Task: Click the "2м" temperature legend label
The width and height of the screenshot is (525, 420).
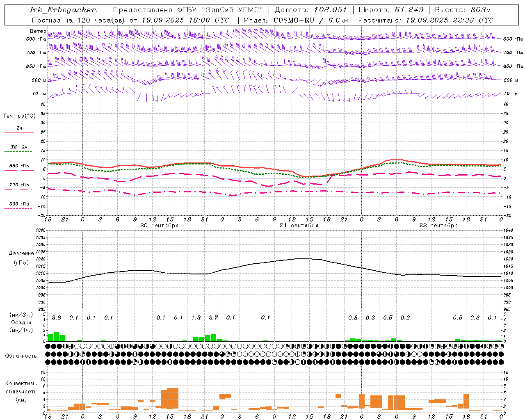Action: tap(19, 128)
